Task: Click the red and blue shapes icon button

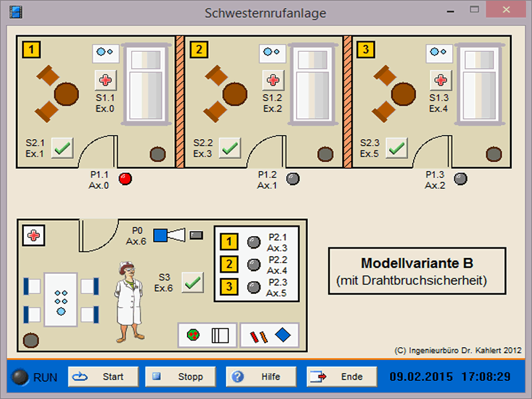Action: tap(269, 335)
